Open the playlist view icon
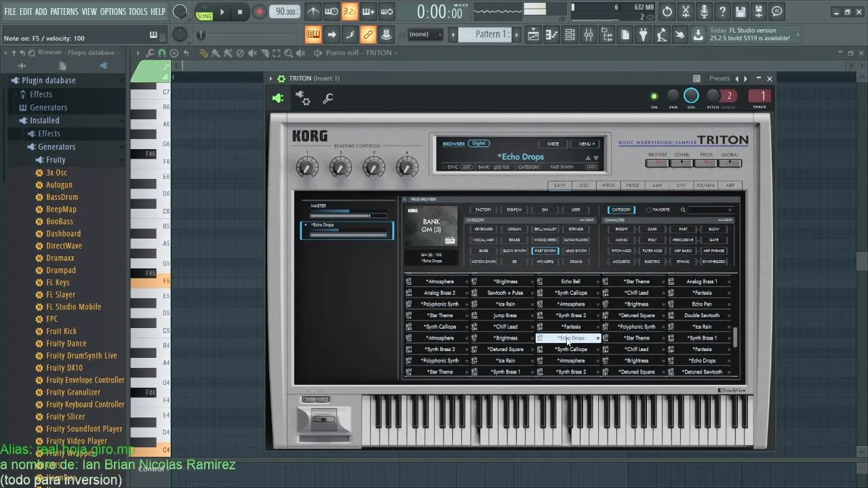Screen dimensions: 868x488 pyautogui.click(x=534, y=35)
